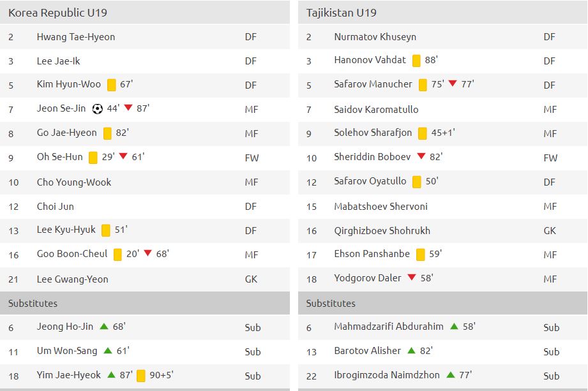588x391 pixels.
Task: Click the red sub-out arrow for Sheriddin Boboev
Action: point(421,156)
